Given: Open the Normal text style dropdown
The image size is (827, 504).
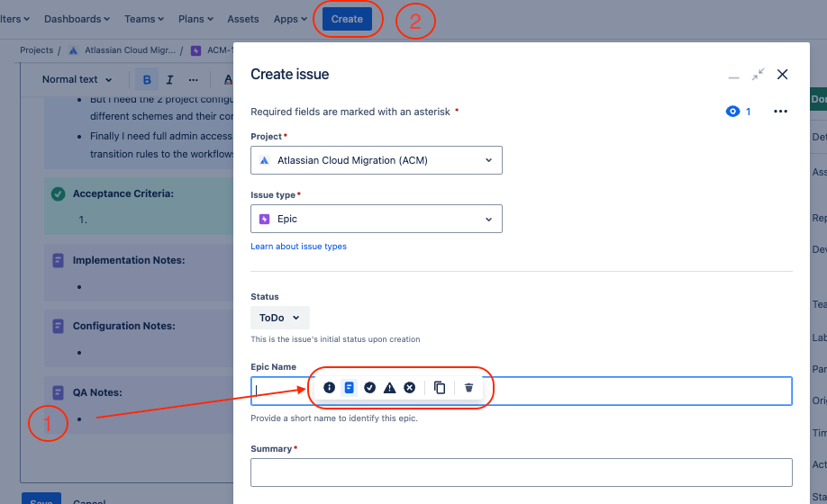Looking at the screenshot, I should 77,79.
